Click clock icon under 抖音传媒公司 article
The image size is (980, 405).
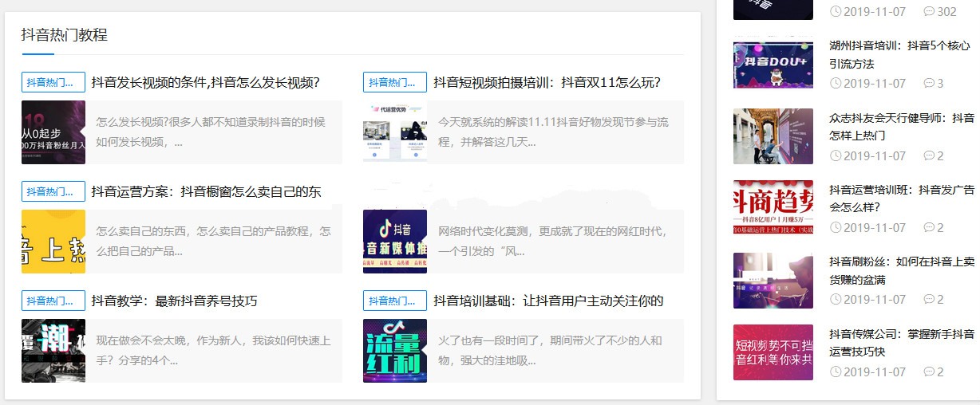[836, 372]
